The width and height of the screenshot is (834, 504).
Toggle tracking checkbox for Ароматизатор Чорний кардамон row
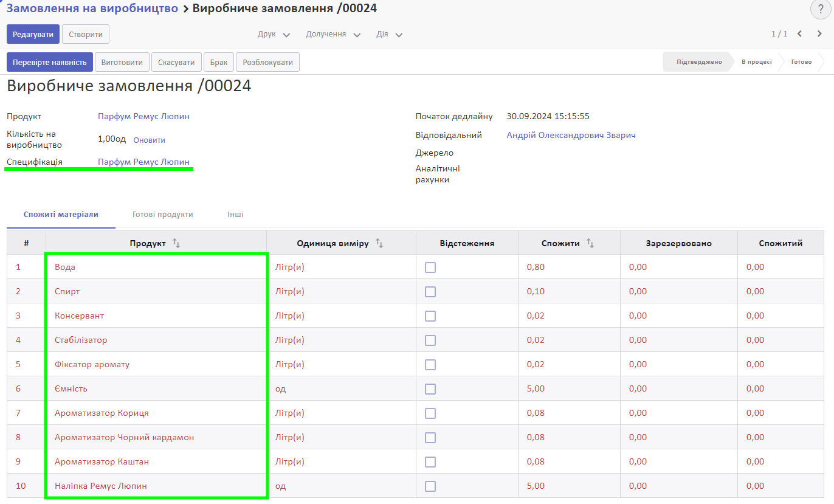pos(430,438)
